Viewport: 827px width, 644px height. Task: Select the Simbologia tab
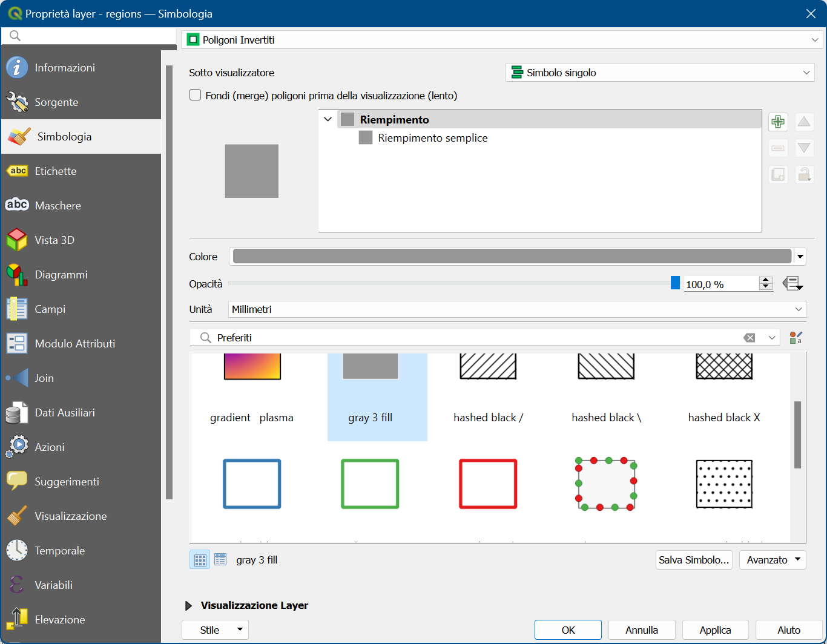point(81,137)
